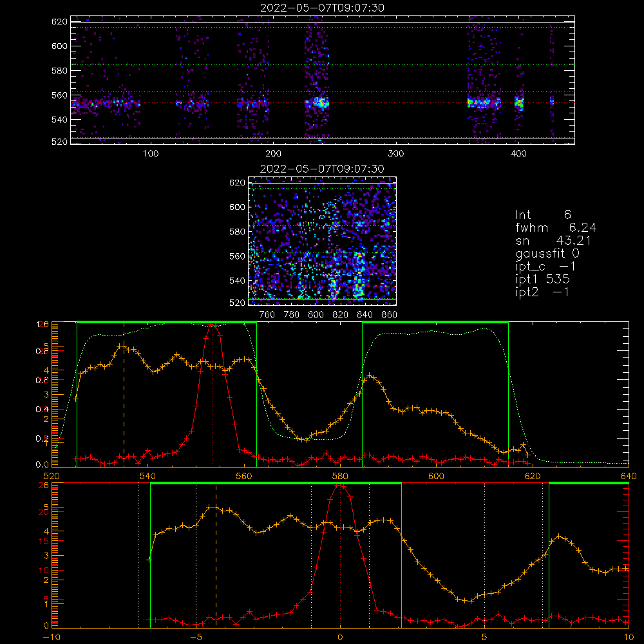Image resolution: width=644 pixels, height=644 pixels.
Task: Click the red curve peak in the profile plot
Action: coord(213,325)
